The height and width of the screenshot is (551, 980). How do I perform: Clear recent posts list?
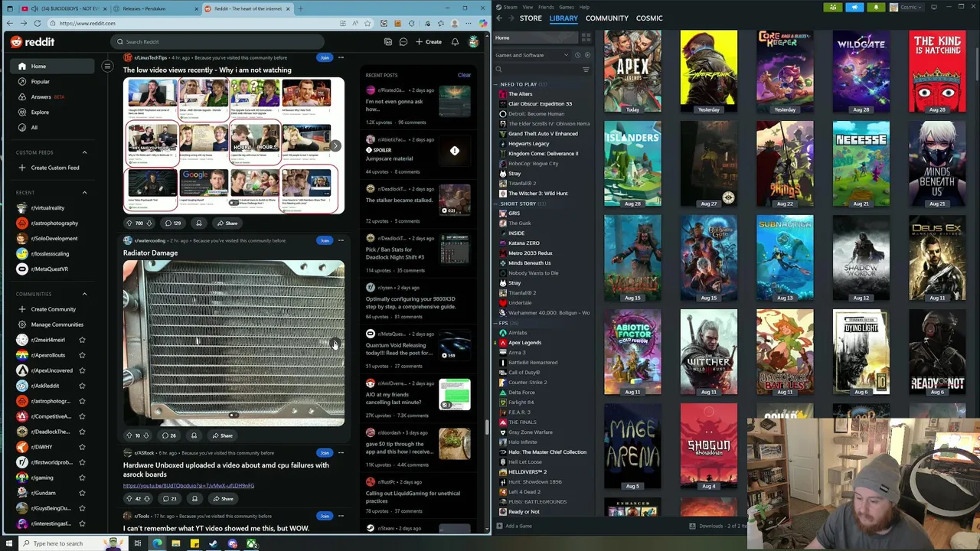pos(464,75)
